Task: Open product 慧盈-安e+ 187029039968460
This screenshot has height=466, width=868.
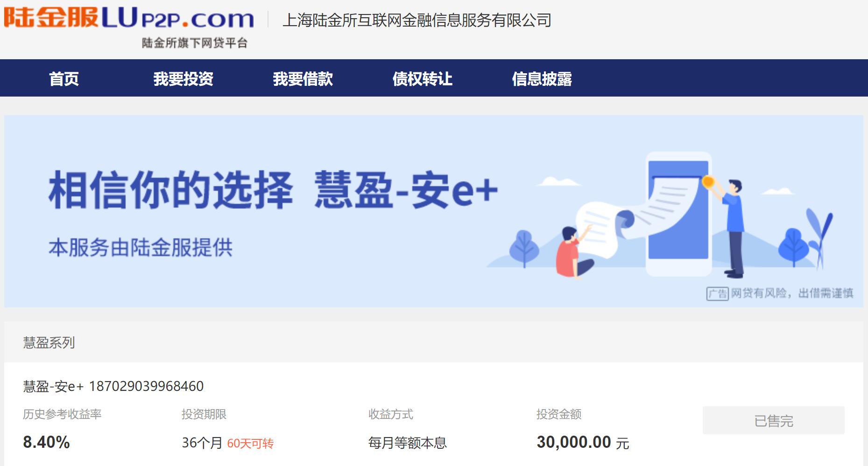Action: coord(113,386)
